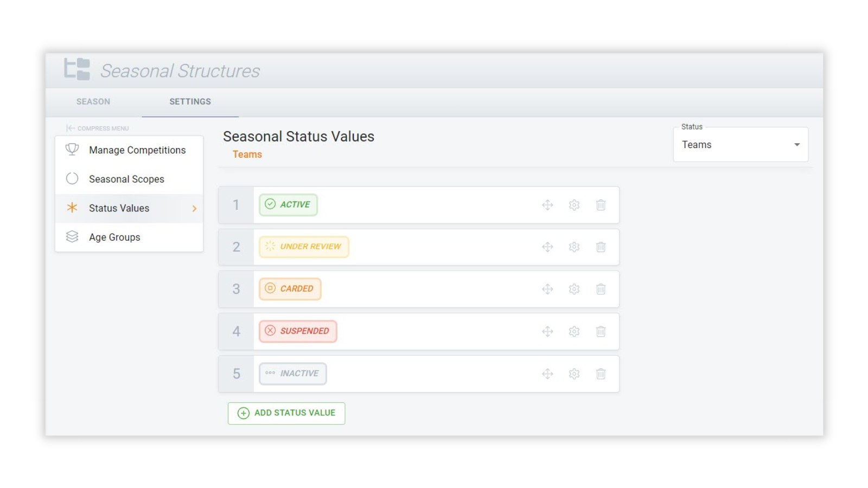This screenshot has width=868, height=488.
Task: Expand Status Values submenu chevron
Action: [x=194, y=209]
